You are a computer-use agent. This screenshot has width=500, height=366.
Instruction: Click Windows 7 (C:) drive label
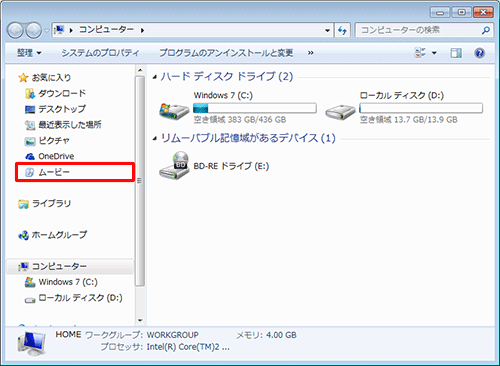coord(223,95)
